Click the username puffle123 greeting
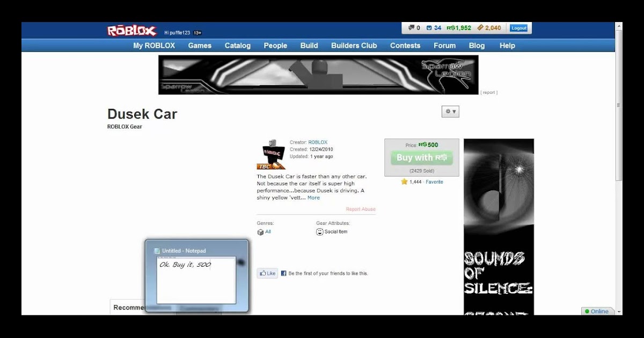Image resolution: width=644 pixels, height=338 pixels. [177, 33]
